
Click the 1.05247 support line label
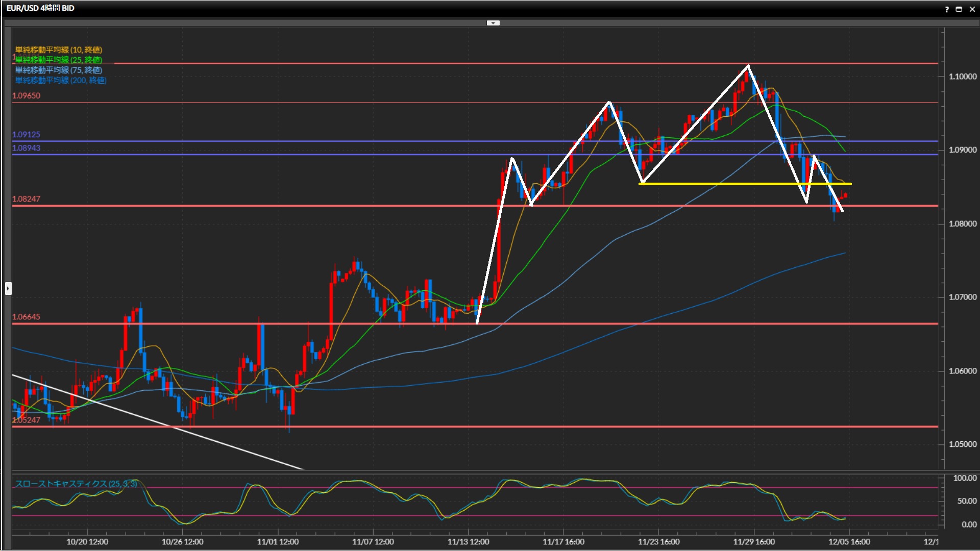27,420
